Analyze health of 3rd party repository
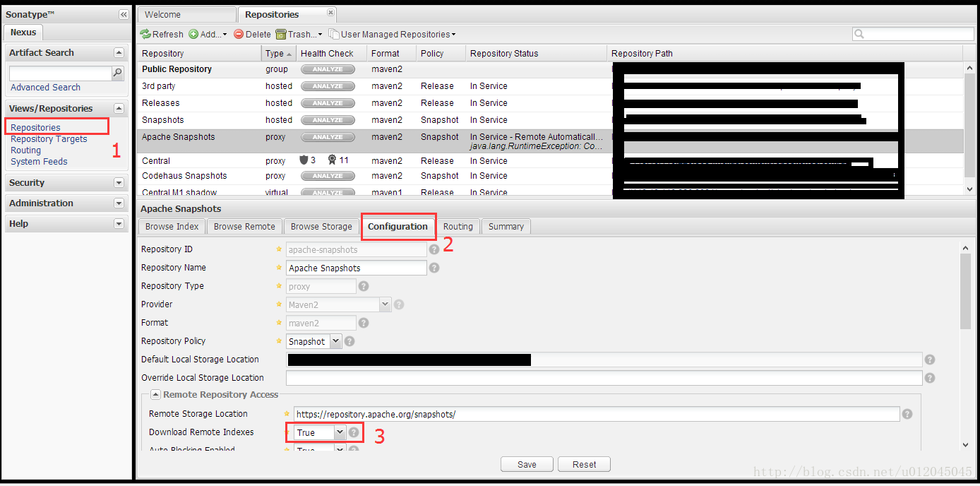This screenshot has height=486, width=980. tap(328, 86)
